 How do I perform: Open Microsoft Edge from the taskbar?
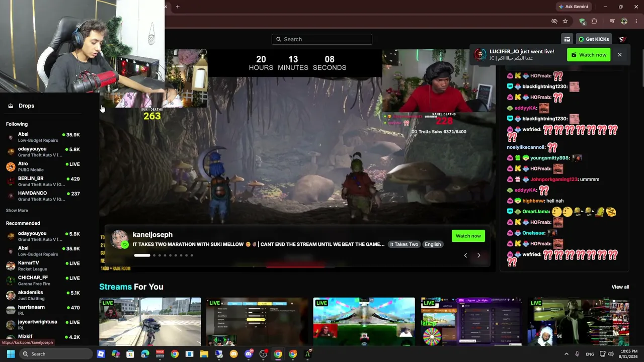[x=145, y=354]
